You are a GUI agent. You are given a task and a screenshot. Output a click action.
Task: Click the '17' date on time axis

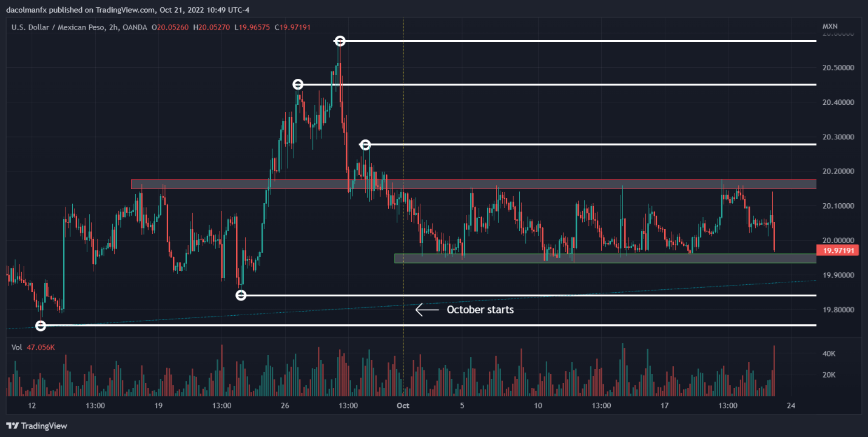(665, 405)
